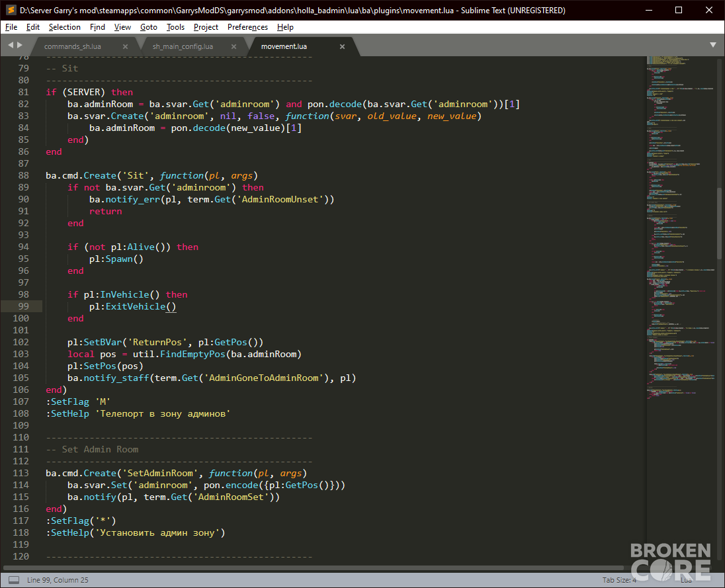Open the Project menu
Image resolution: width=725 pixels, height=588 pixels.
pyautogui.click(x=206, y=27)
